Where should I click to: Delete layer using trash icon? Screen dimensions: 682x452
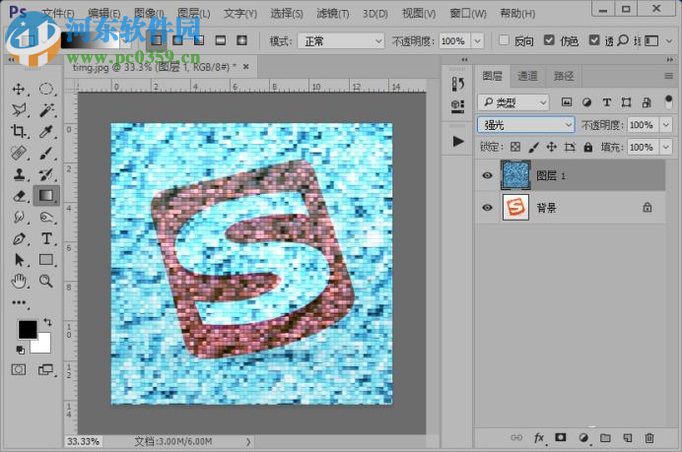pos(649,438)
